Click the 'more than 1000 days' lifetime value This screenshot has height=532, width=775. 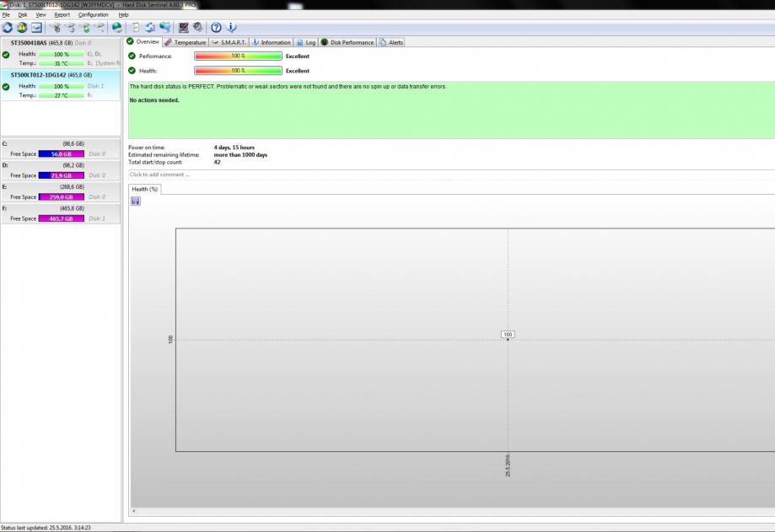240,154
